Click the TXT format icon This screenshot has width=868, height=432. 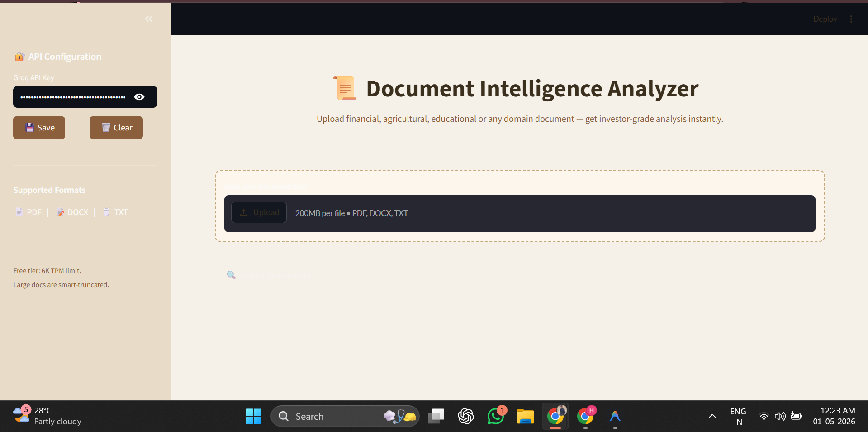107,212
